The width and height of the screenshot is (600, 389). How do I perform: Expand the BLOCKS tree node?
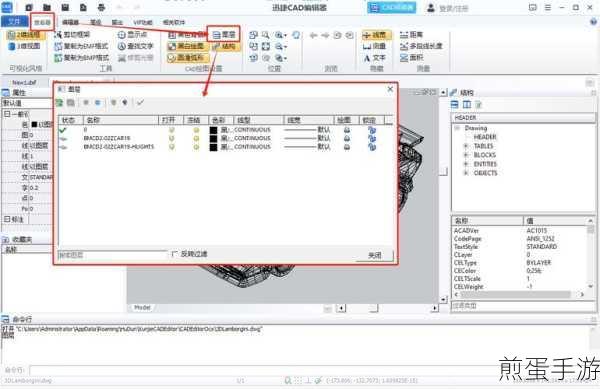pos(466,155)
